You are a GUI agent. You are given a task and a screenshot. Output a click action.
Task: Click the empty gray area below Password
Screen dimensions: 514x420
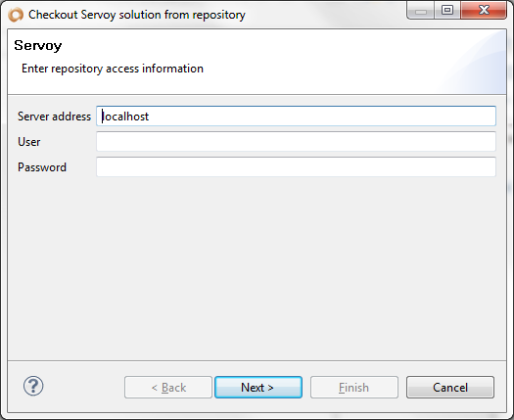[x=257, y=268]
